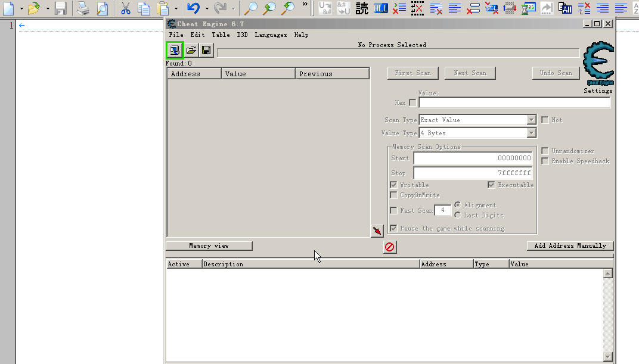Select the Last Digits radio button
This screenshot has width=639, height=364.
[x=458, y=215]
